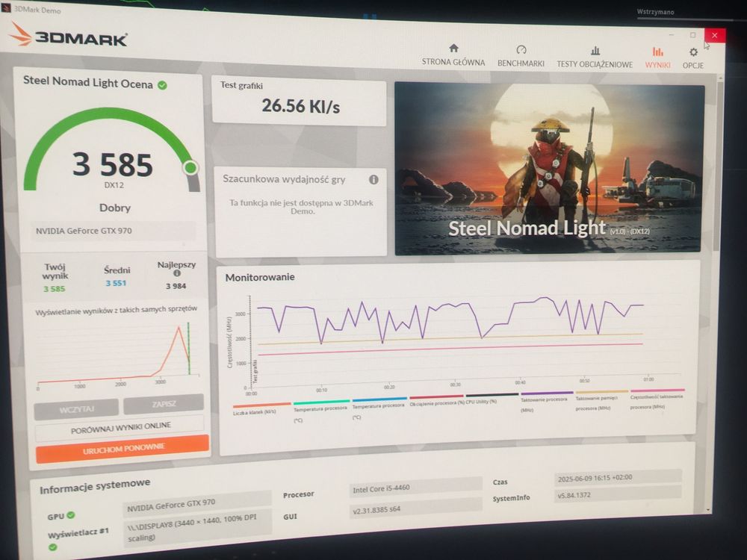The image size is (747, 560).
Task: Click the 3DMark logo in the header
Action: 68,35
